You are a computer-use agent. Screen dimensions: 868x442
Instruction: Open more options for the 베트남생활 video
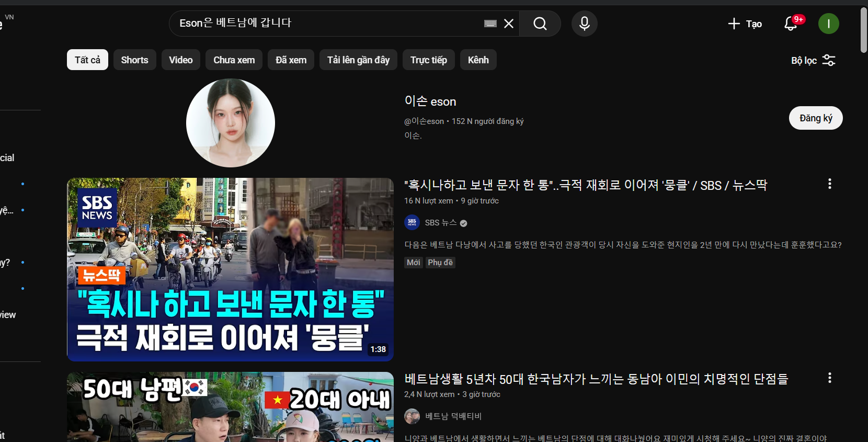[x=830, y=378]
